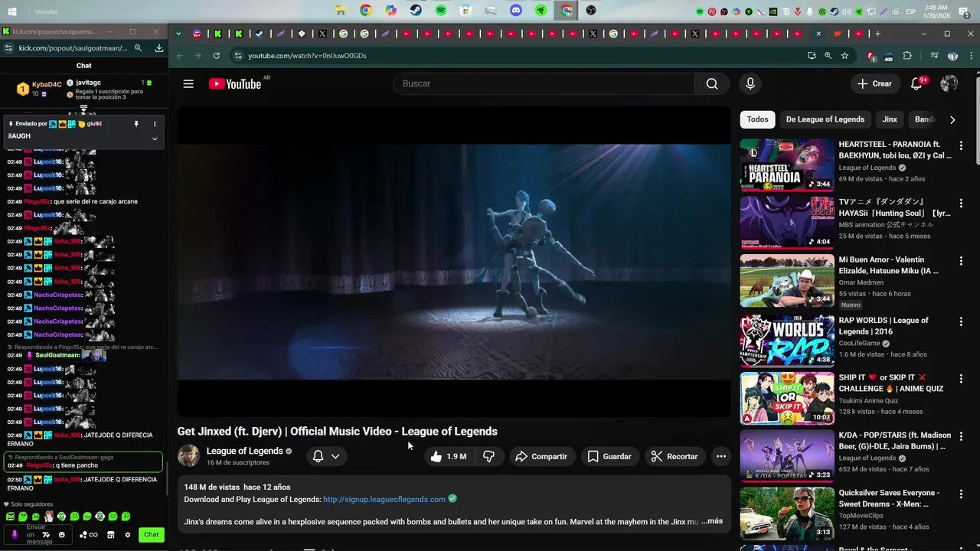980x551 pixels.
Task: Open more actions ellipsis under the video
Action: [x=721, y=456]
